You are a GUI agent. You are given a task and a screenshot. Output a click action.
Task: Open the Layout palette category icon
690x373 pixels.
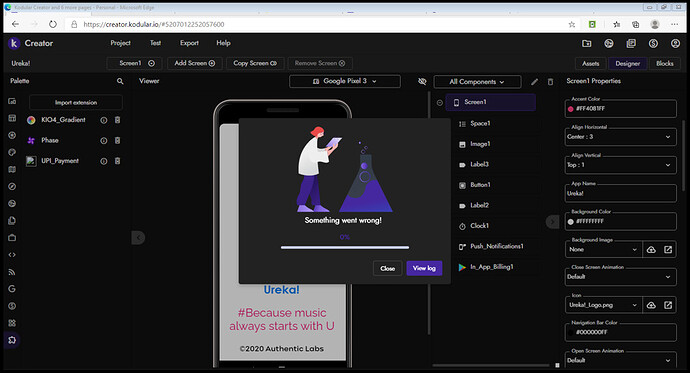[12, 118]
